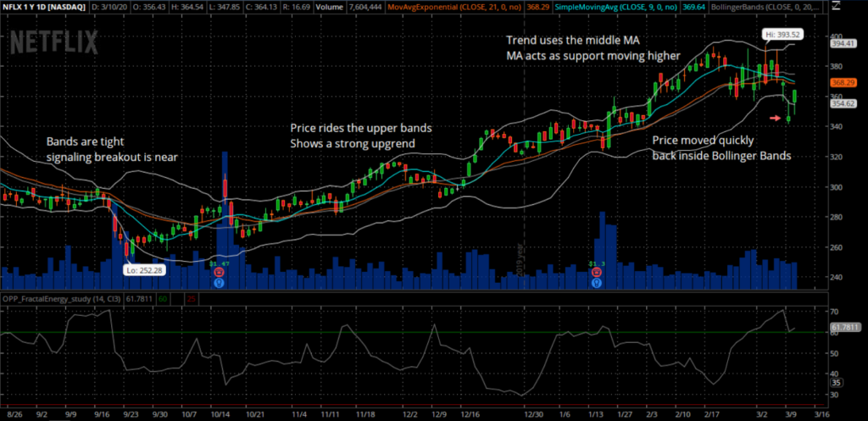This screenshot has width=868, height=421.
Task: Click the $1.47 earnings value near 10/14
Action: [219, 264]
